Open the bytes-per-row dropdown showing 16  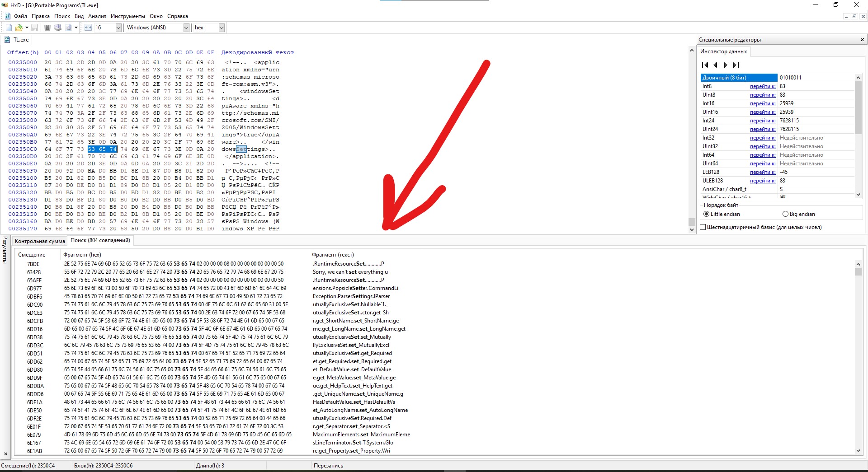point(118,28)
